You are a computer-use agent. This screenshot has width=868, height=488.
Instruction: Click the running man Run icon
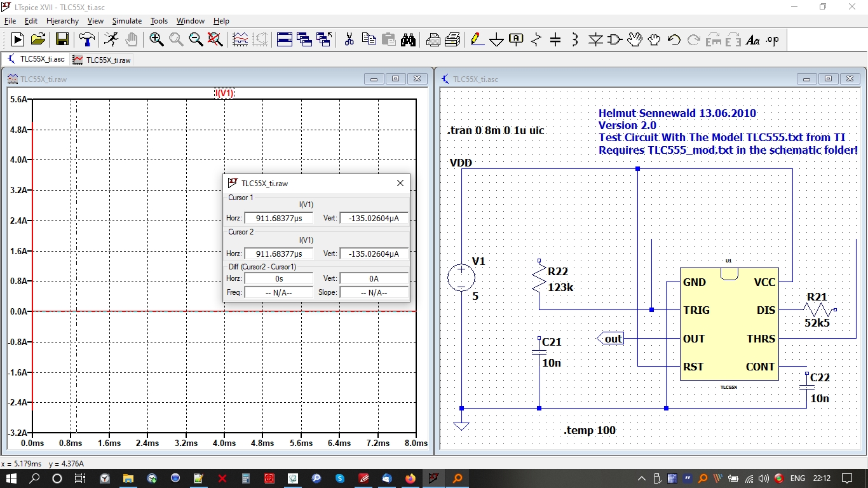tap(111, 39)
